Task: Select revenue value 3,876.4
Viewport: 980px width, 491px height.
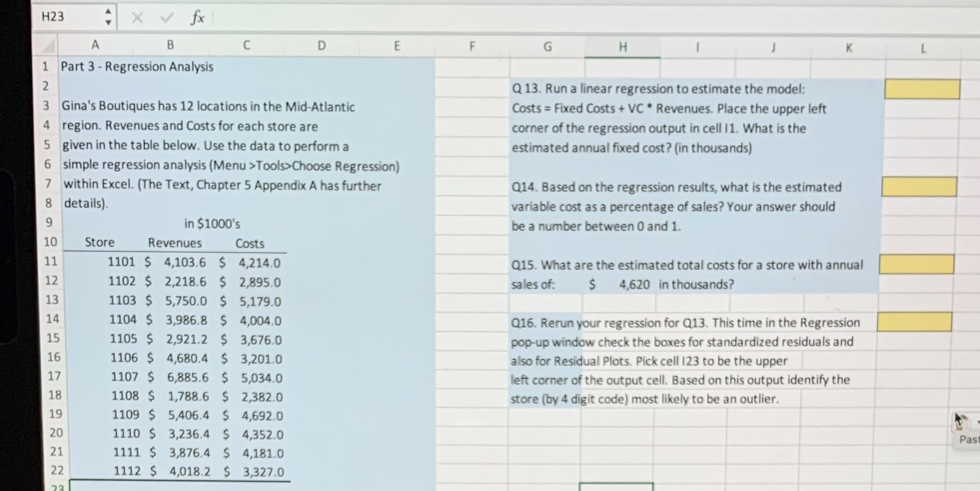Action: [190, 453]
